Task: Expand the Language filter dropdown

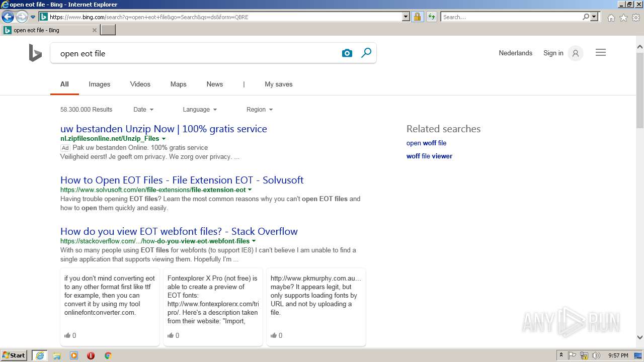Action: 200,110
